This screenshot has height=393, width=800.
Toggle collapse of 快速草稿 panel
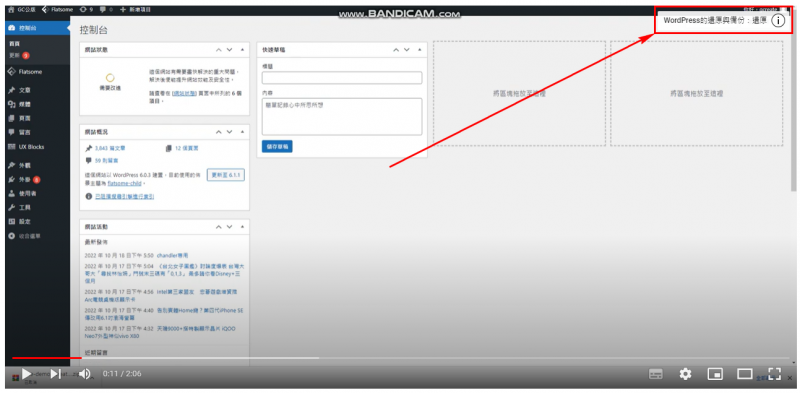click(420, 50)
